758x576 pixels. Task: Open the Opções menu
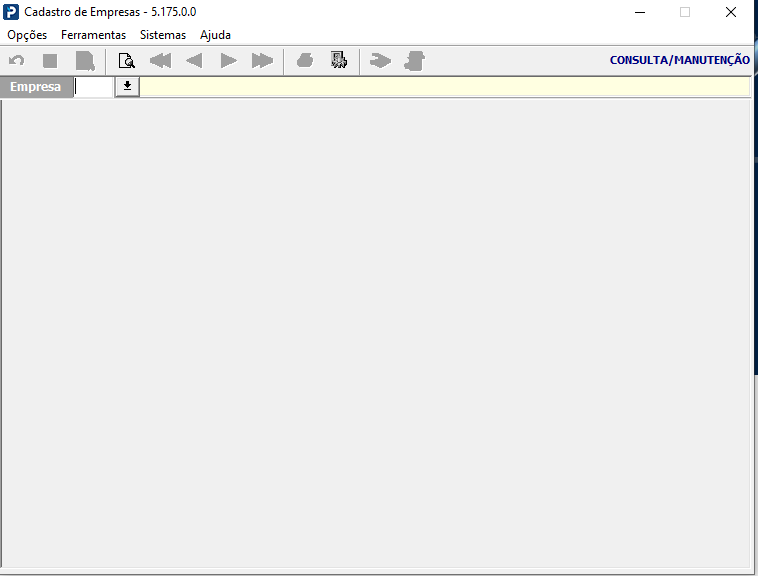pos(27,35)
